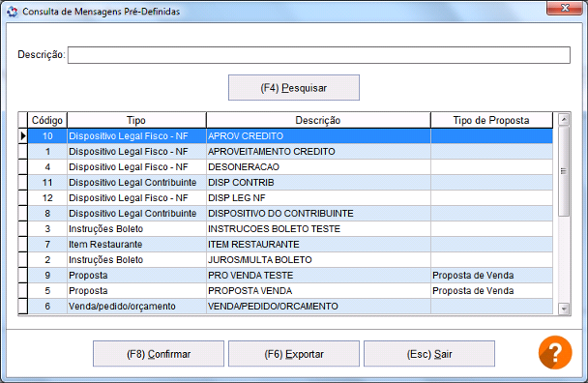Select the JUROS/MULTA BOLETO cell
The width and height of the screenshot is (588, 383).
pos(318,259)
